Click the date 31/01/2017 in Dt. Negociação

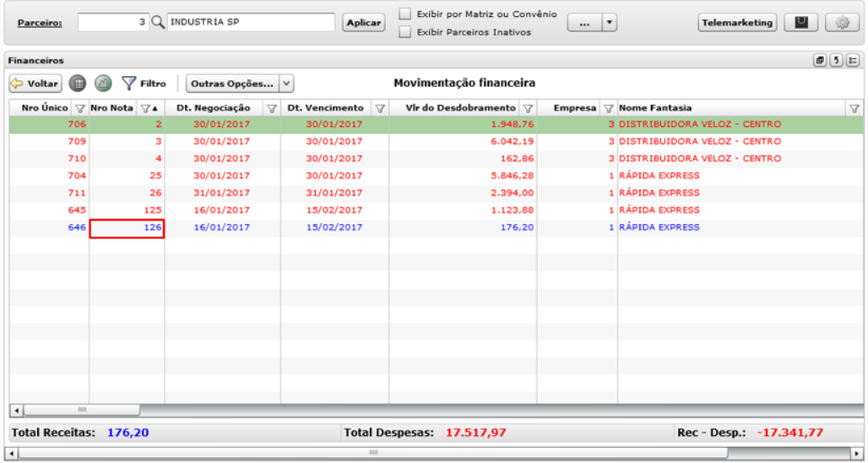[x=221, y=193]
